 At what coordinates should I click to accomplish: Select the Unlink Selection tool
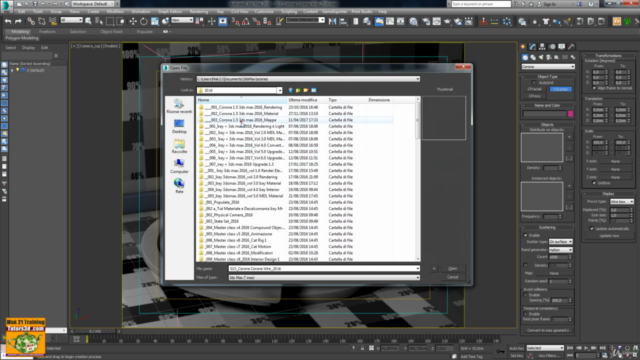coord(42,21)
